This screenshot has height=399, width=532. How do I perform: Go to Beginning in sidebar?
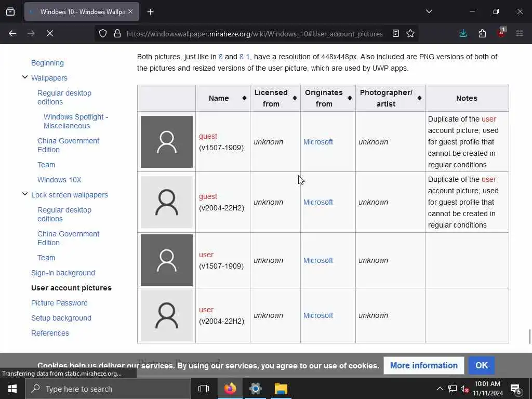coord(47,63)
